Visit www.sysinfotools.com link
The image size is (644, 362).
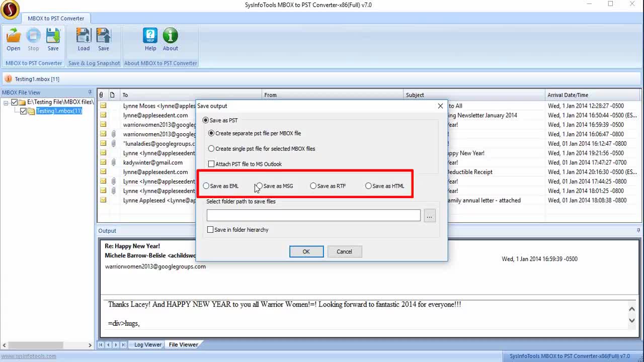coord(29,356)
